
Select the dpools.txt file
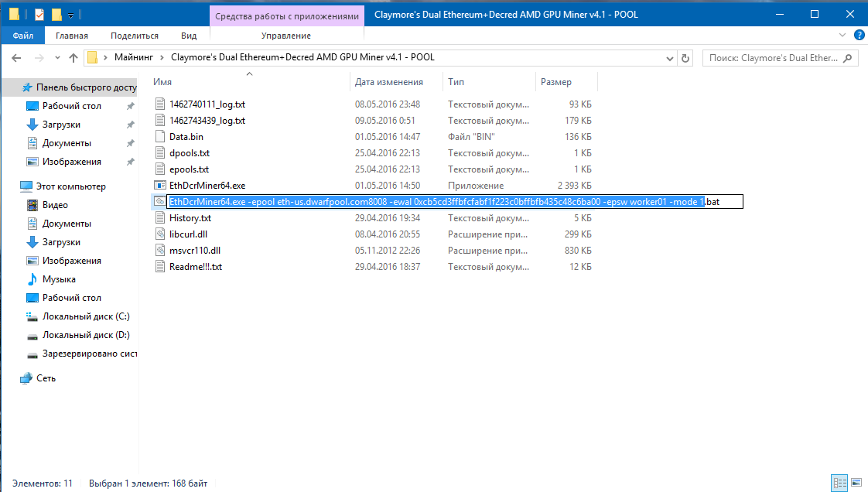click(x=190, y=152)
